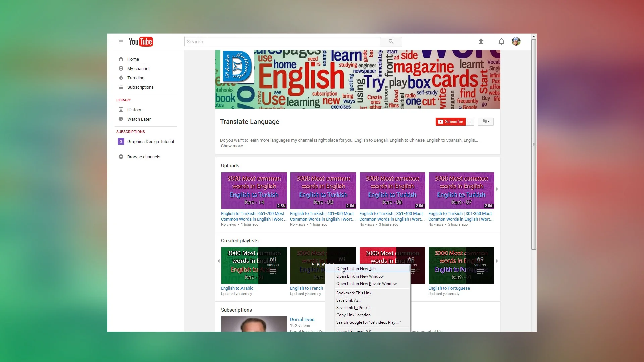Screen dimensions: 644x362
Task: Open the 401-450 Most Common Words title
Action: [323, 216]
